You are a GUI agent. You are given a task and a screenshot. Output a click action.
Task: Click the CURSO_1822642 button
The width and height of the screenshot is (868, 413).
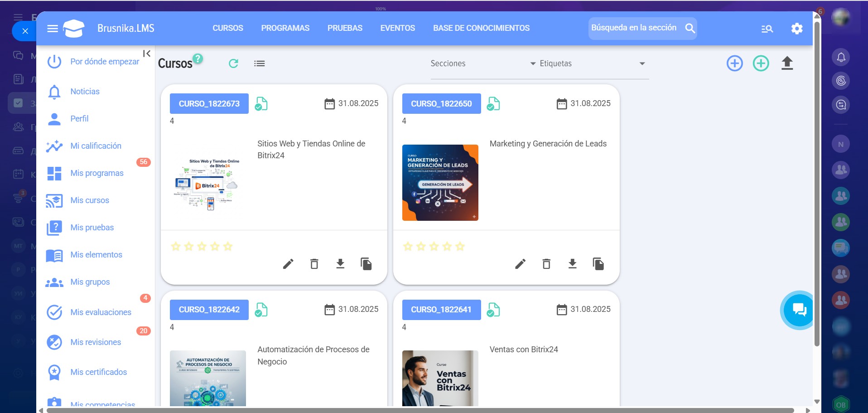(x=209, y=310)
